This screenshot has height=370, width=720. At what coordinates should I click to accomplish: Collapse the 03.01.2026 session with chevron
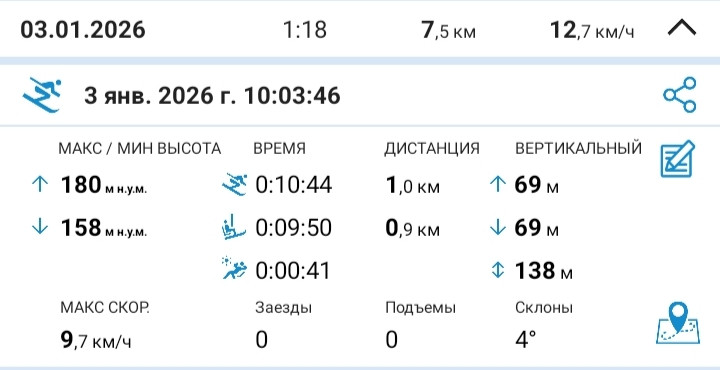682,29
